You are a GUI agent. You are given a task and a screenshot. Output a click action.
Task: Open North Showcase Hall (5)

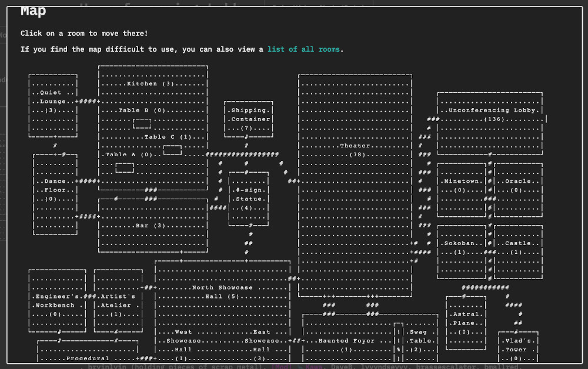222,292
